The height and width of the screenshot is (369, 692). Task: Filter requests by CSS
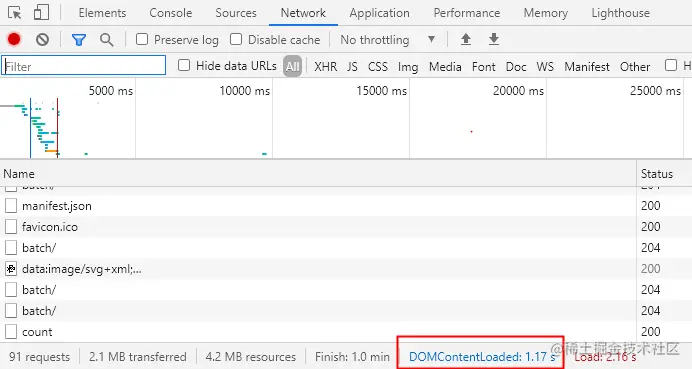378,67
